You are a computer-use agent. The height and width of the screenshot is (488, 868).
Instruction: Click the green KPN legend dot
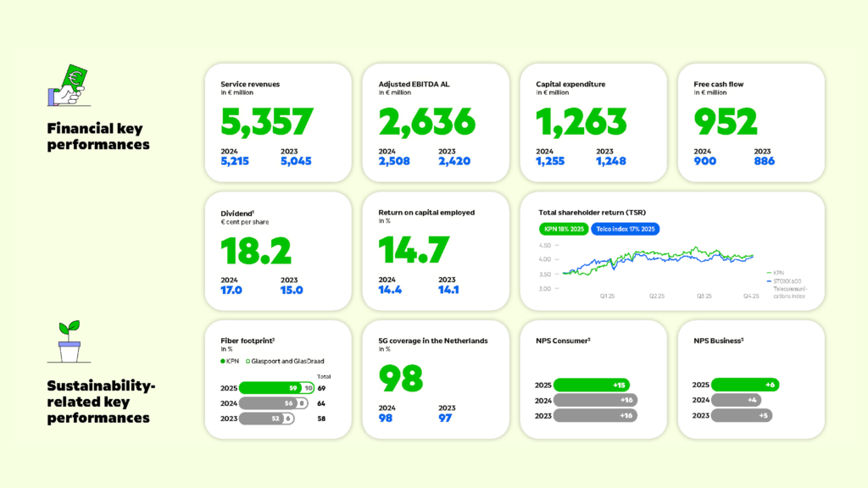tap(224, 360)
